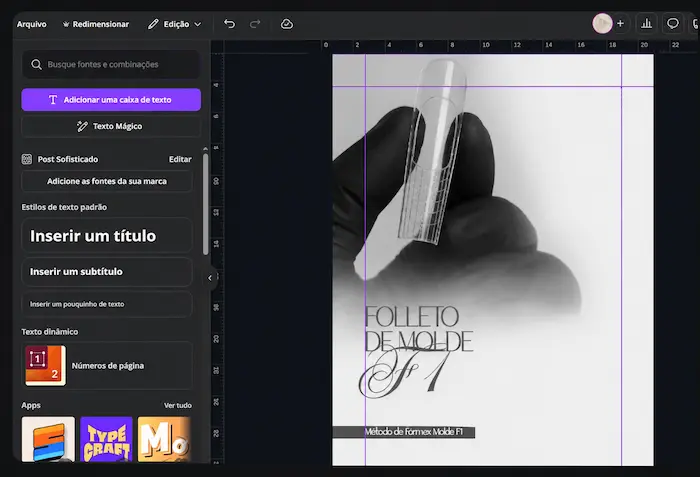The width and height of the screenshot is (700, 477).
Task: Click the cloud save status icon
Action: point(287,24)
